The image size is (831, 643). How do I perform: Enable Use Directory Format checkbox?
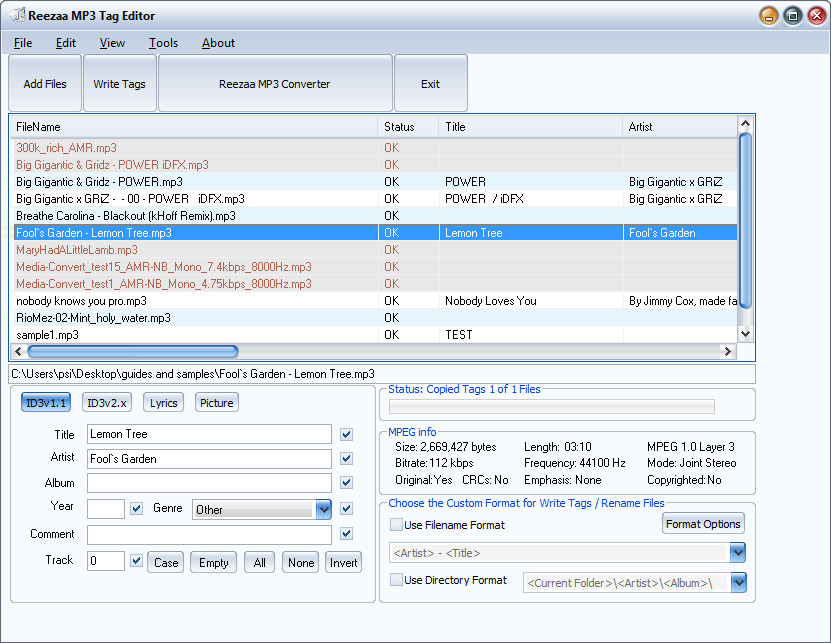pyautogui.click(x=396, y=580)
